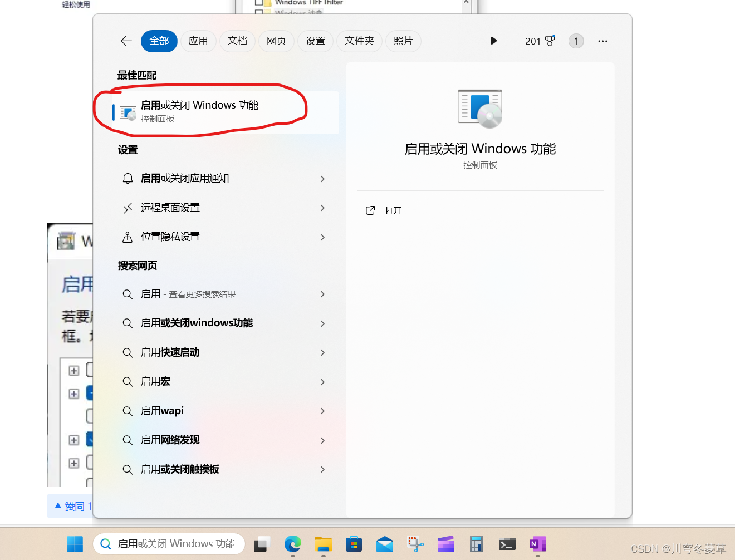
Task: Show more filters with the play arrow
Action: (x=493, y=41)
